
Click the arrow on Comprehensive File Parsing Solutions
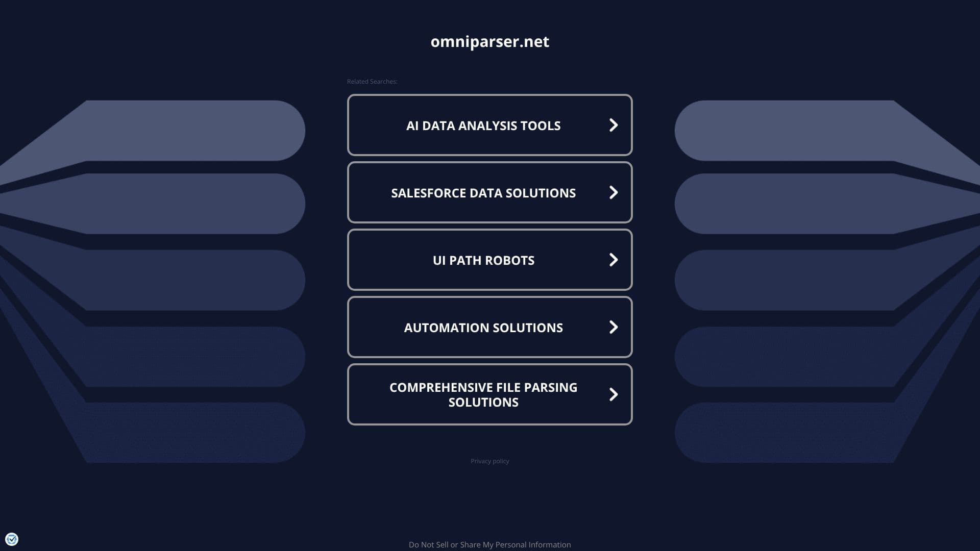[x=614, y=394]
